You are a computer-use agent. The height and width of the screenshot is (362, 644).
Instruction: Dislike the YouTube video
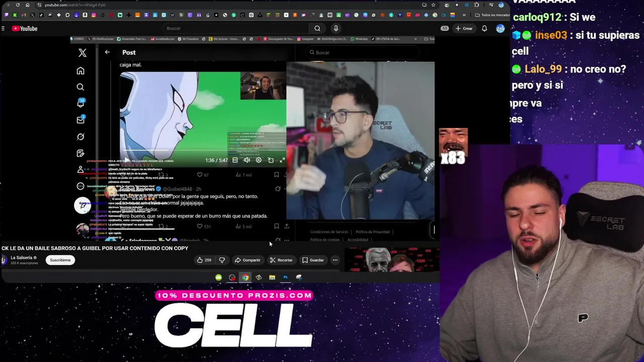pos(222,260)
